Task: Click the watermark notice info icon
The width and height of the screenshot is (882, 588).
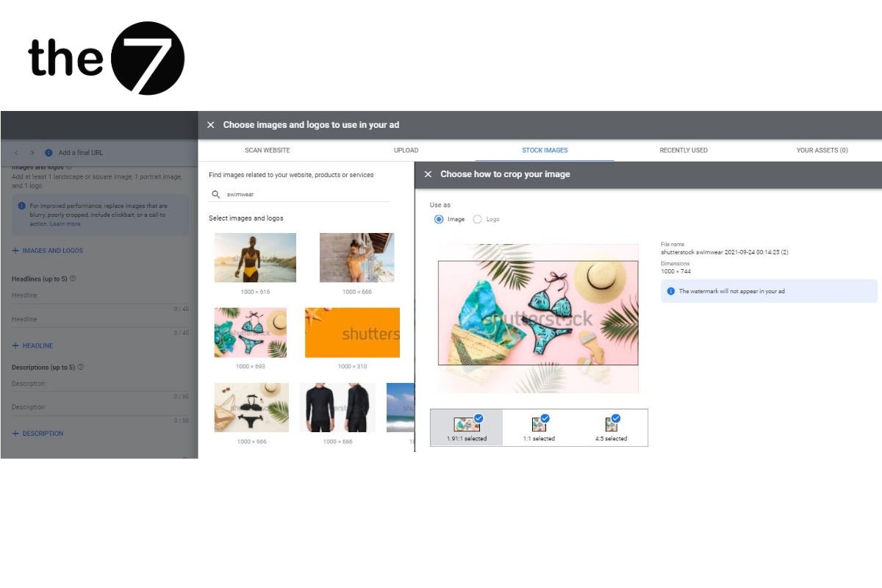Action: (670, 291)
